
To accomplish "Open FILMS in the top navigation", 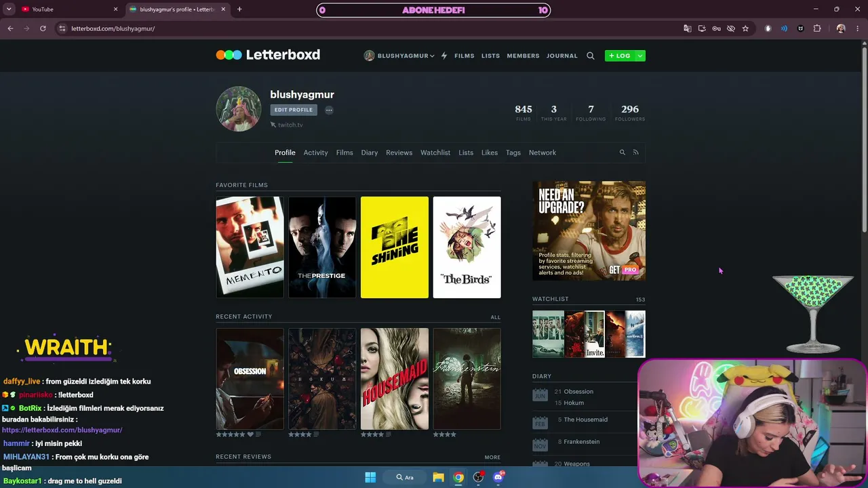I will (x=465, y=56).
